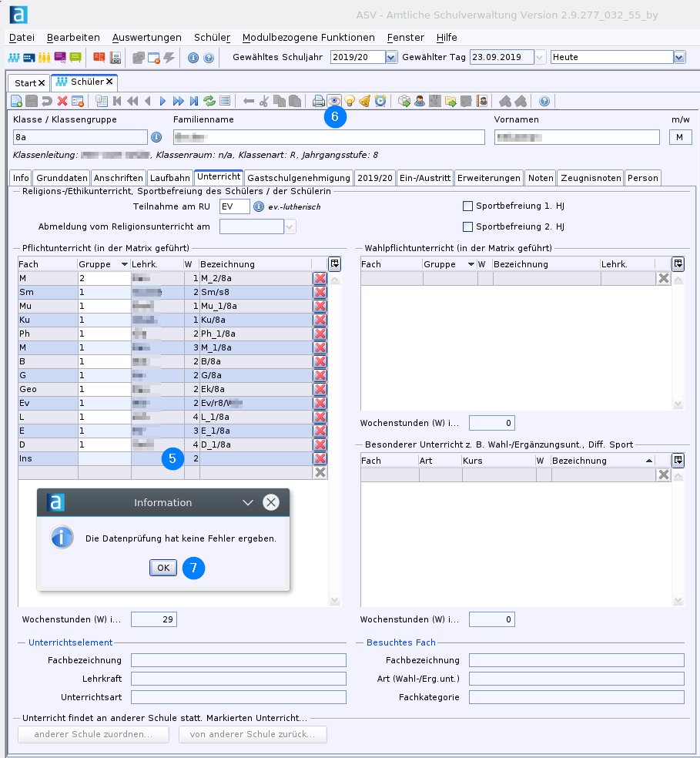Click the Unterrichtselement Fachbezeichnung field
The height and width of the screenshot is (758, 700).
[238, 660]
